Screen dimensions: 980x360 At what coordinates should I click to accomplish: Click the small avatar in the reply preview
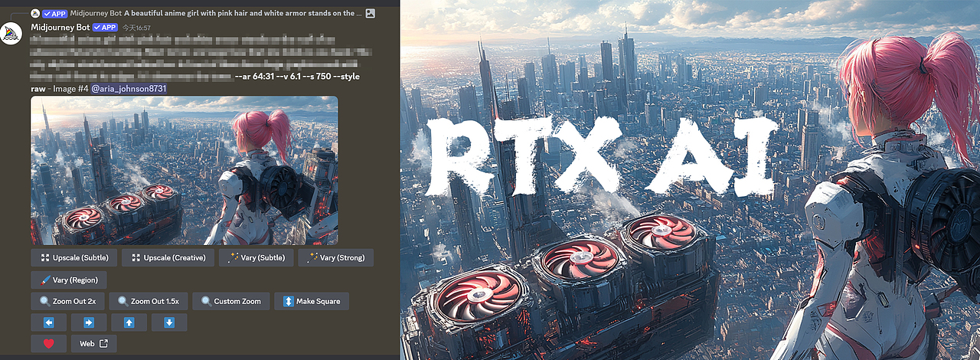35,13
